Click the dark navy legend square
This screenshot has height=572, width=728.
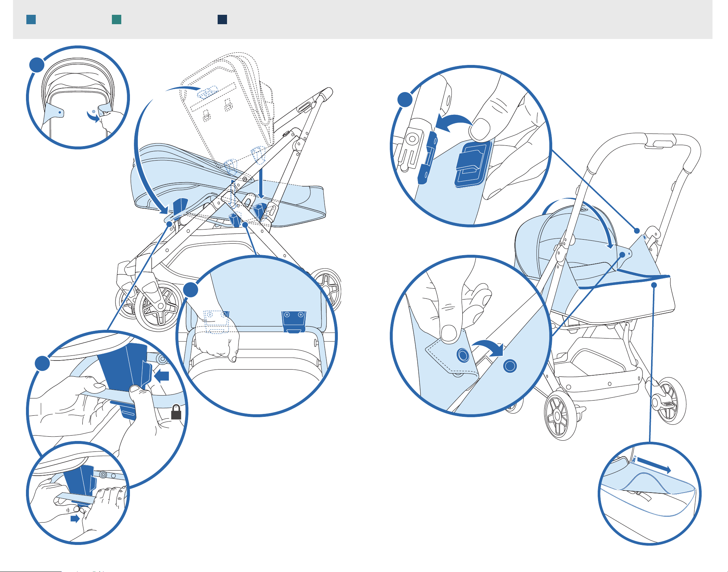[x=222, y=19]
